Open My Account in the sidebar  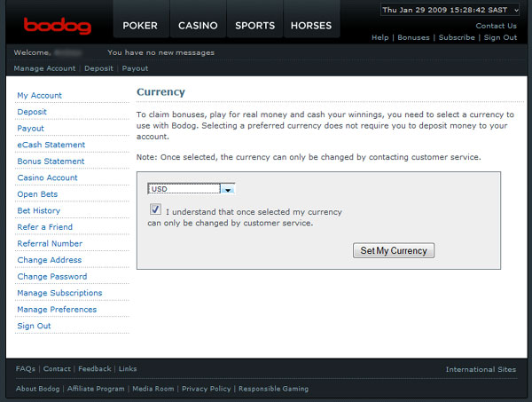tap(39, 96)
